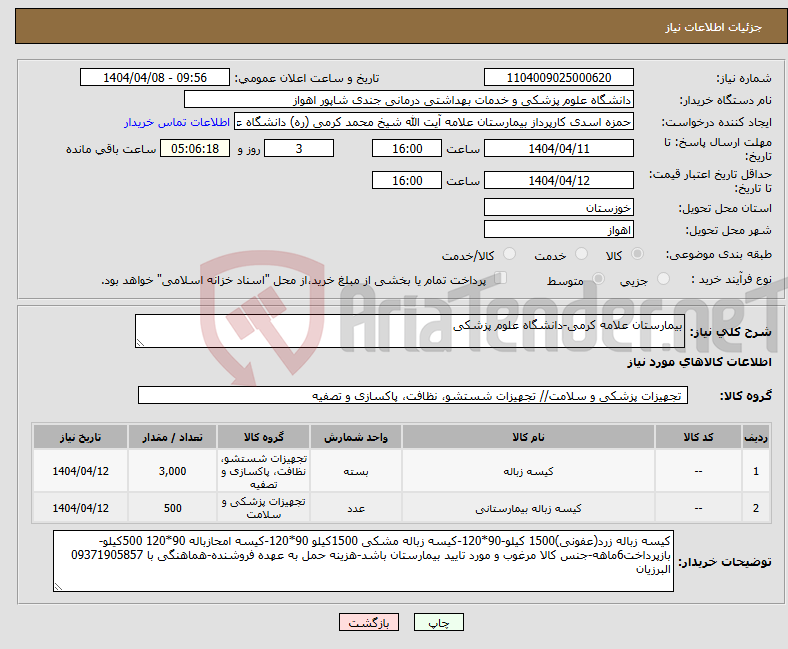Click the تعداد / مقدار column header
The height and width of the screenshot is (649, 788).
tap(172, 436)
